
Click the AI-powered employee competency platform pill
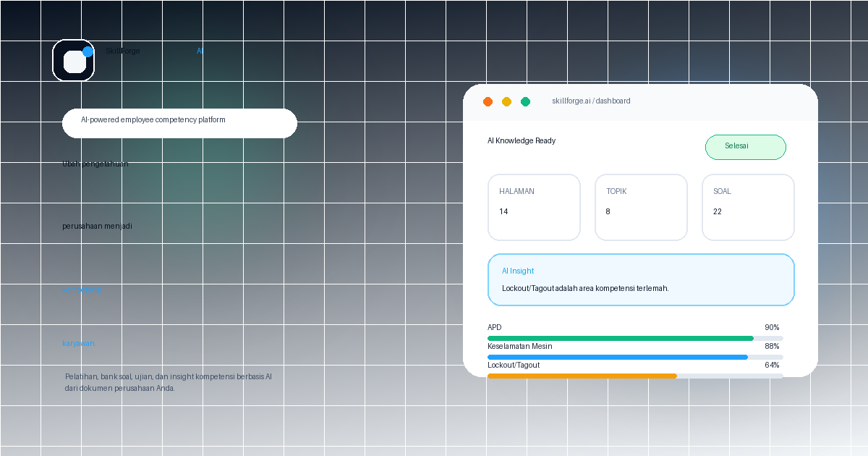(179, 123)
